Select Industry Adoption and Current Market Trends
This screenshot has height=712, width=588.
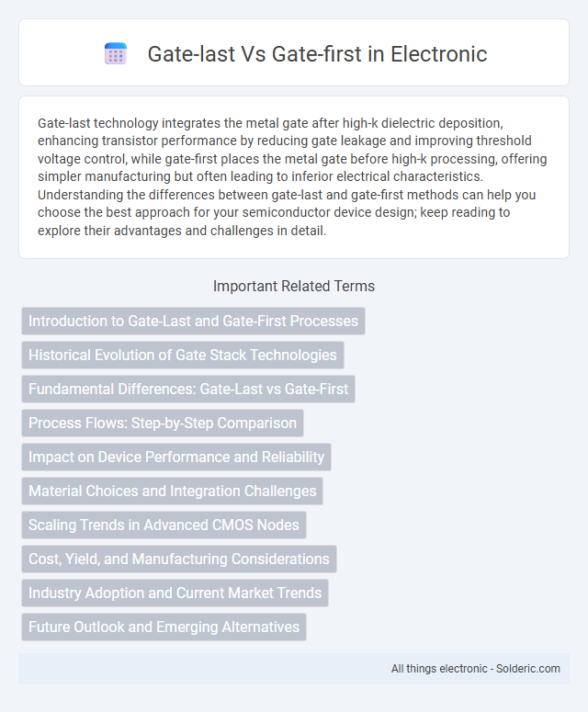(175, 593)
